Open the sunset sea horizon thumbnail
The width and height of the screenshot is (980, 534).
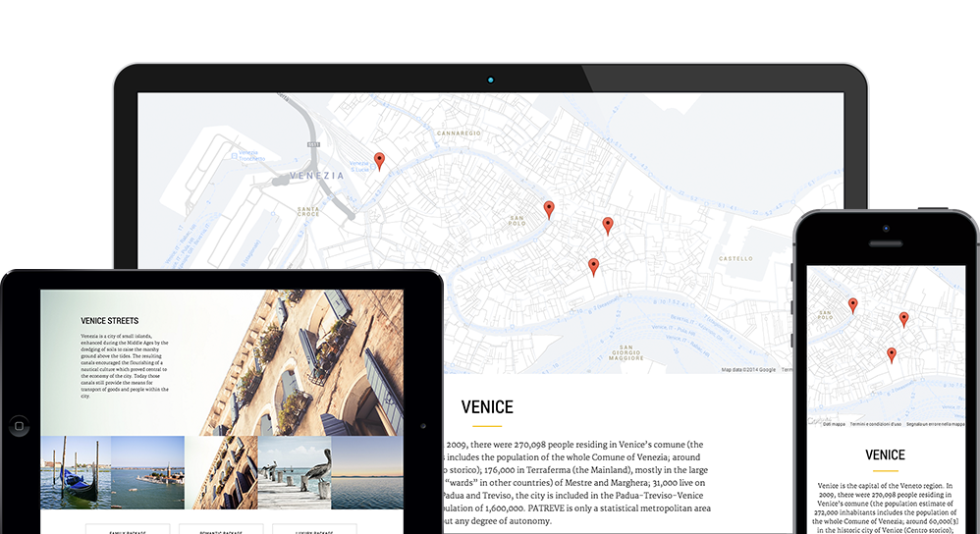click(367, 472)
